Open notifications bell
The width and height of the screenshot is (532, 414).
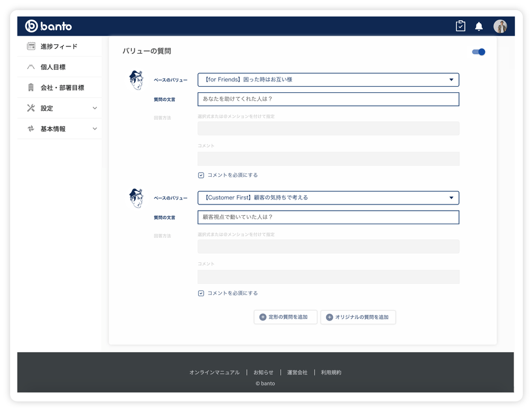click(x=479, y=27)
